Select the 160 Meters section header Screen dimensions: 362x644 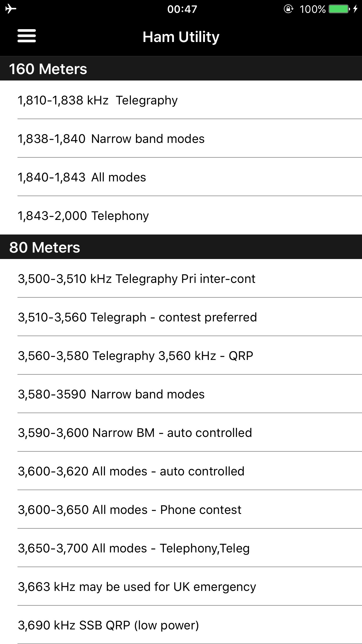48,68
